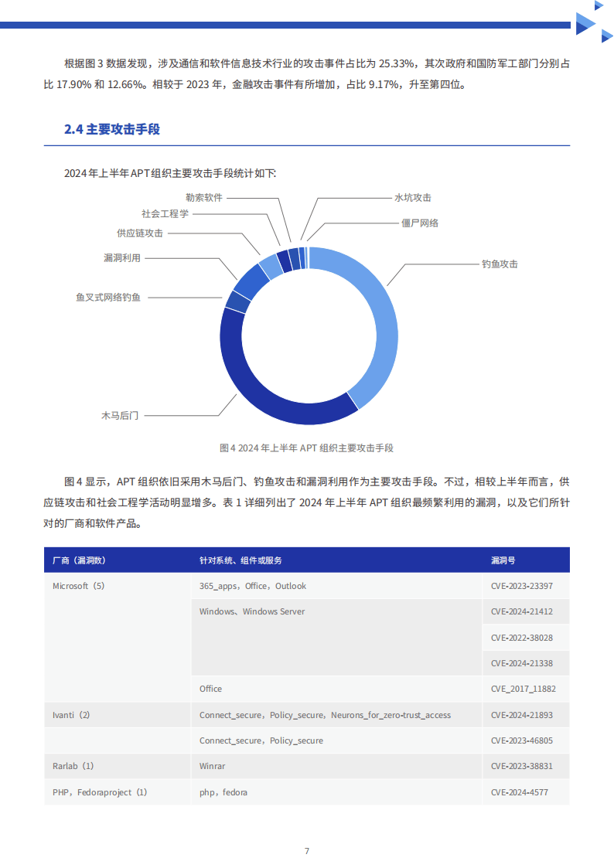Select the heading 2.4 主要攻击手段
The height and width of the screenshot is (868, 614).
112,129
